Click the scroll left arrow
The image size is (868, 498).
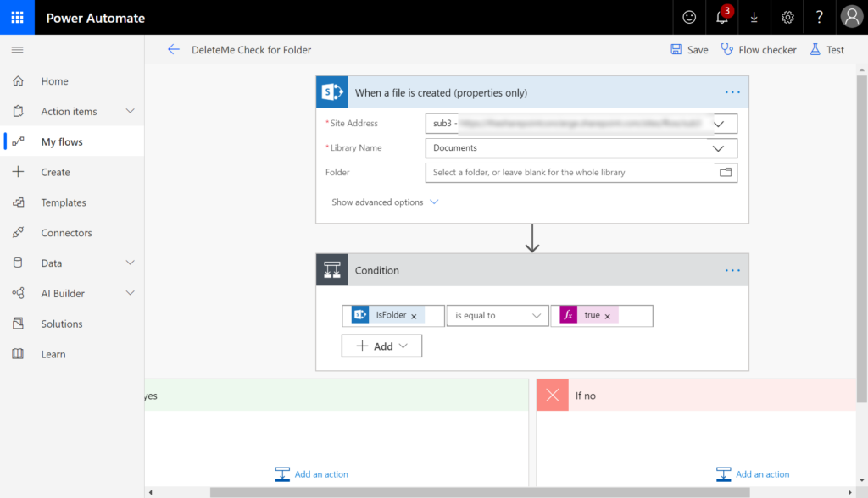click(151, 492)
